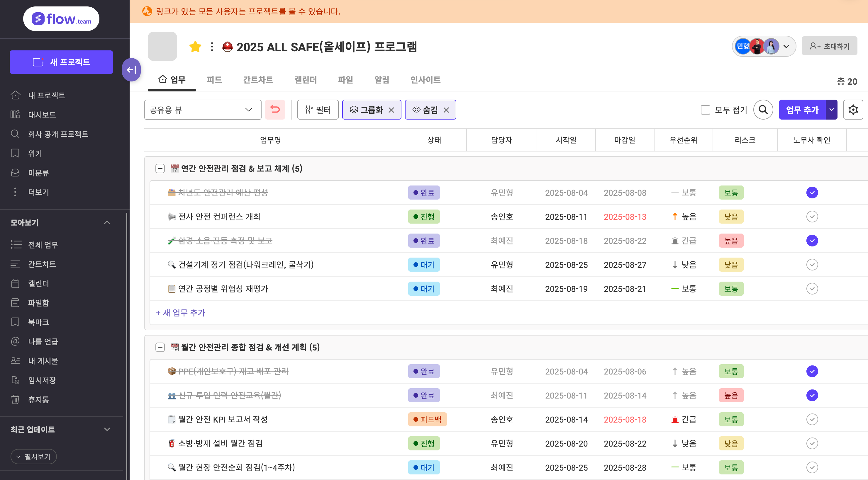The image size is (868, 480).
Task: Toggle 노무사 확인 for 소방·방재 설비 월간 점검
Action: click(x=812, y=443)
